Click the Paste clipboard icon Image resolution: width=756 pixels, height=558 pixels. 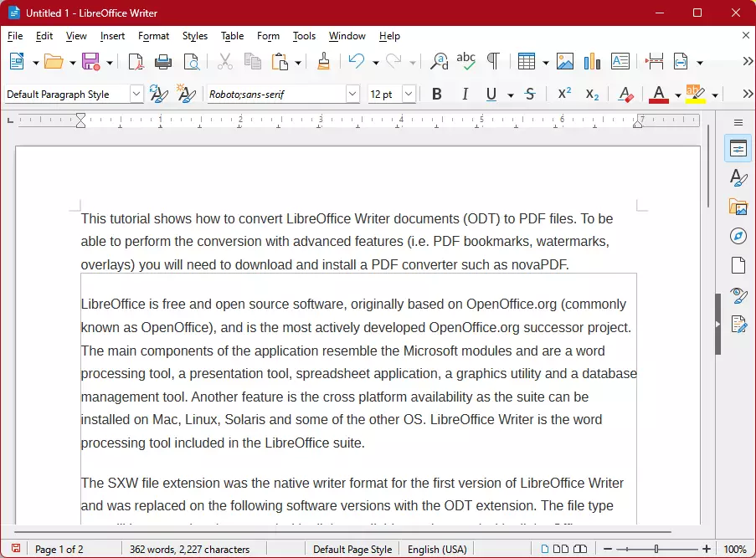pyautogui.click(x=280, y=62)
